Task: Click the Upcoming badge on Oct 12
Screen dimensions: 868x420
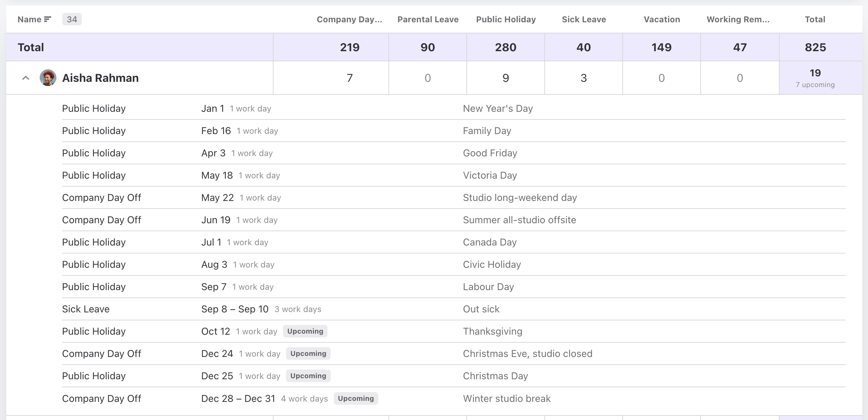Action: click(305, 331)
